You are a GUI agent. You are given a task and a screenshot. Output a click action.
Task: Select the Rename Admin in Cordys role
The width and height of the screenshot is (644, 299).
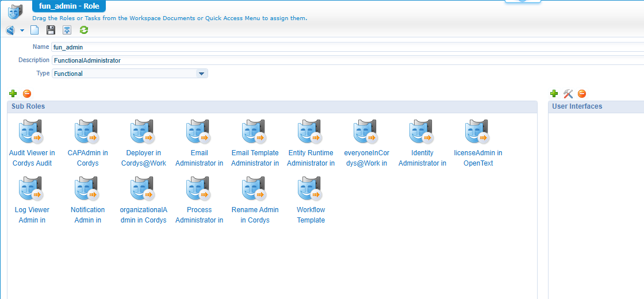pyautogui.click(x=255, y=190)
